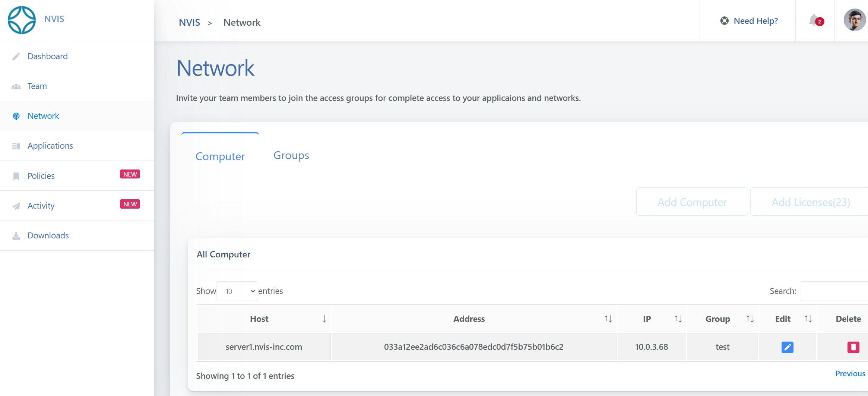Click inside the Search field
This screenshot has width=868, height=396.
click(838, 291)
